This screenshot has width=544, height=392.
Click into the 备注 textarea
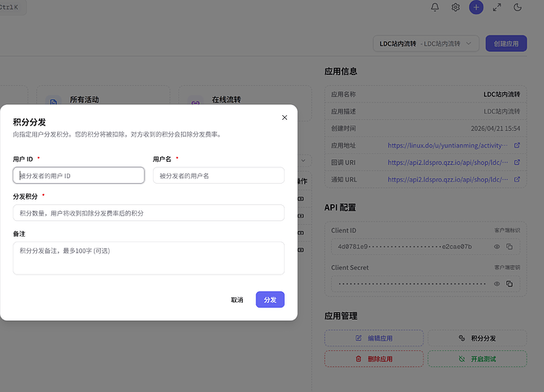[148, 258]
